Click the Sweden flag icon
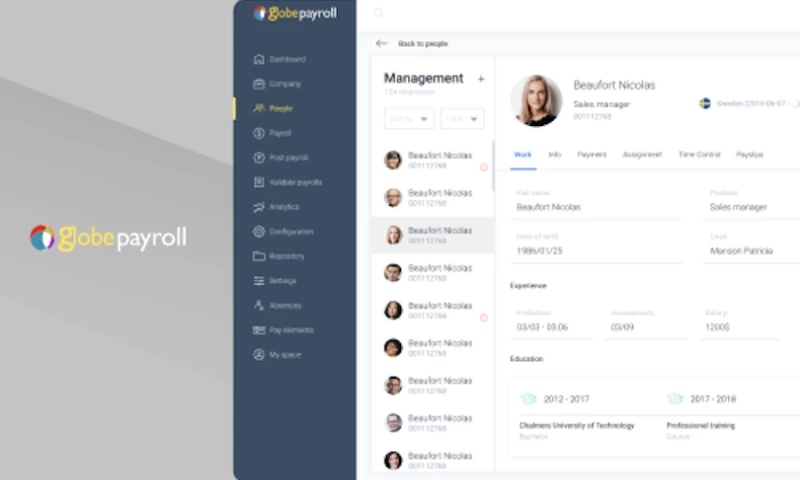Viewport: 800px width, 480px height. (705, 104)
